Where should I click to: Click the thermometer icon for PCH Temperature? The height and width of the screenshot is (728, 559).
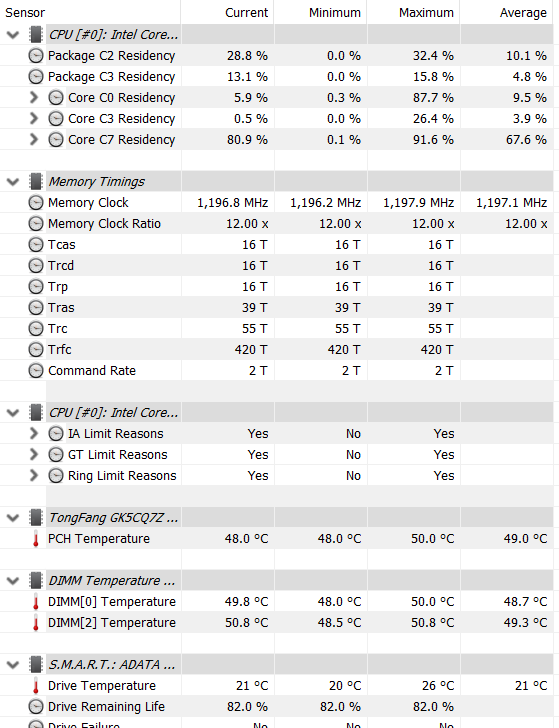(36, 539)
